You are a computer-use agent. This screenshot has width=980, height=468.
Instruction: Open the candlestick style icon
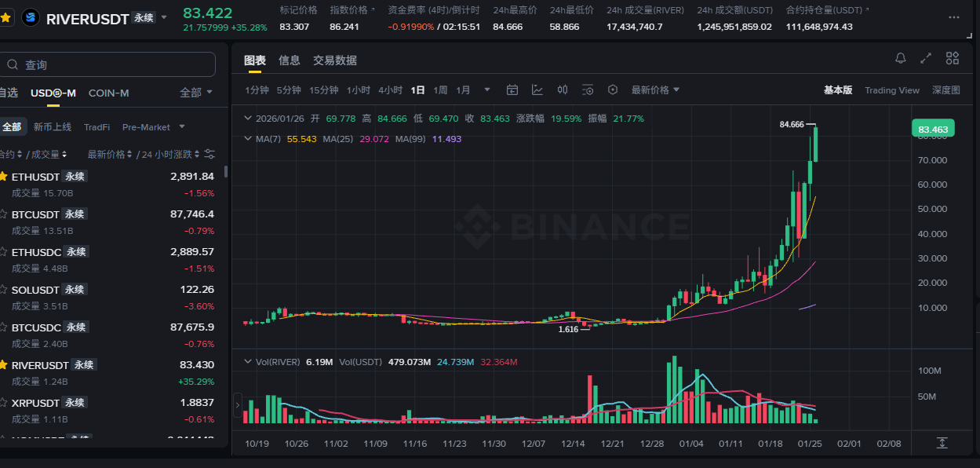click(x=563, y=90)
